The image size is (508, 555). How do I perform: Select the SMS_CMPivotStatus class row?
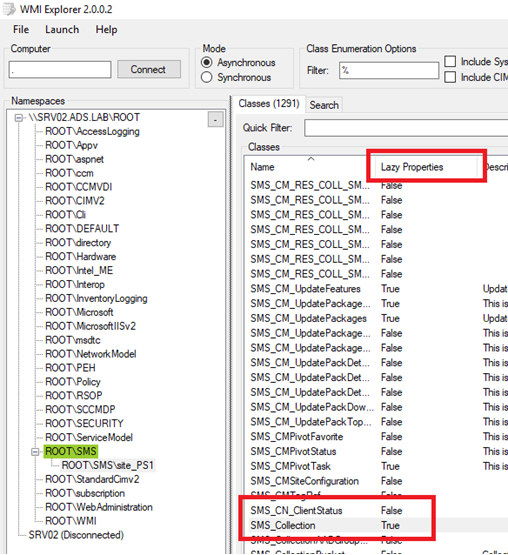pyautogui.click(x=377, y=452)
